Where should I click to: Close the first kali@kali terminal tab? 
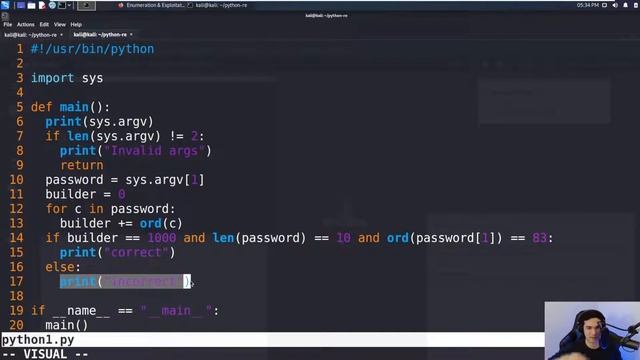pos(62,35)
